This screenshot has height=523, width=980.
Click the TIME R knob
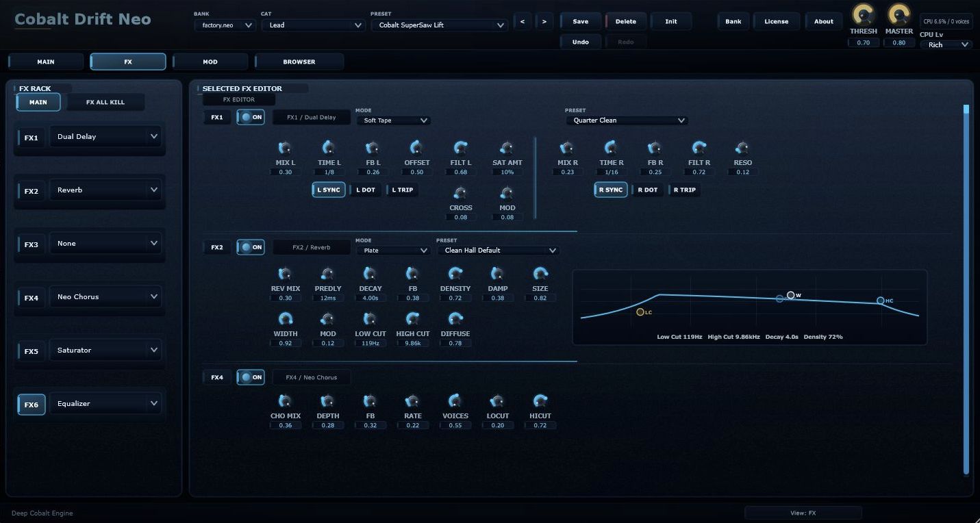[611, 148]
